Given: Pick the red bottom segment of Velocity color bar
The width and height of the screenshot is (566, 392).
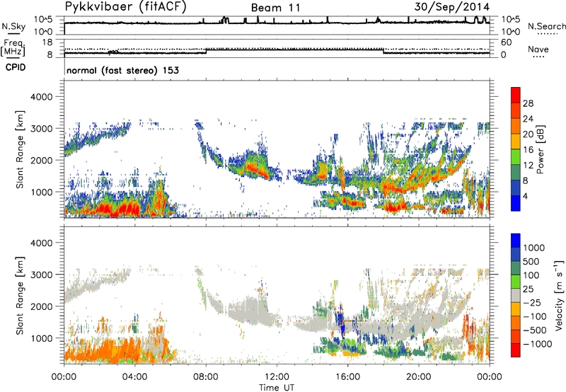Looking at the screenshot, I should click(x=516, y=350).
